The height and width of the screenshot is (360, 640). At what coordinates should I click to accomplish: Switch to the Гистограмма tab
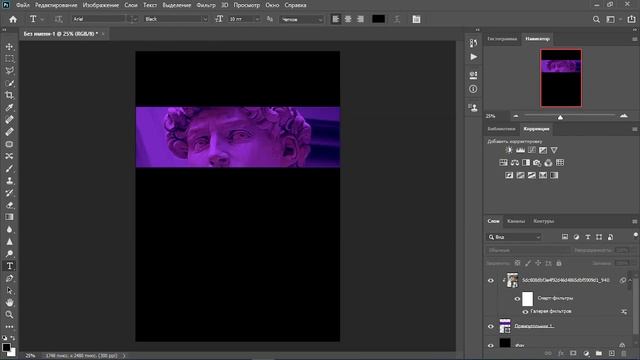502,39
